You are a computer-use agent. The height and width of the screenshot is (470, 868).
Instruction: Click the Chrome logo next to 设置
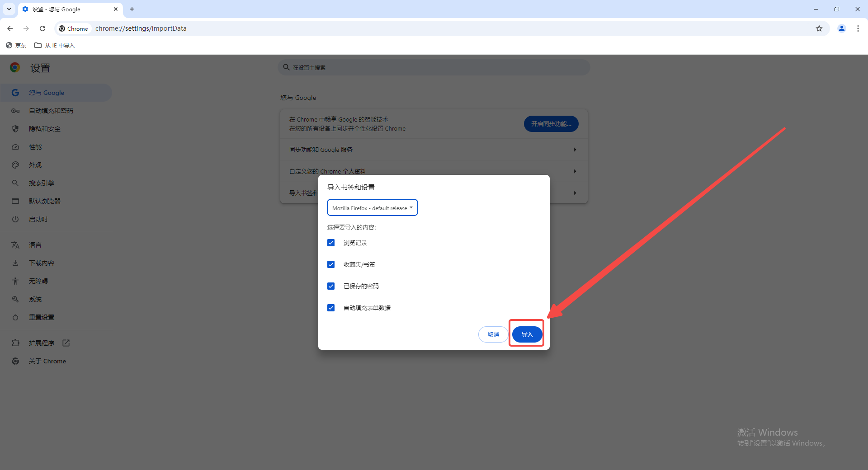[15, 68]
